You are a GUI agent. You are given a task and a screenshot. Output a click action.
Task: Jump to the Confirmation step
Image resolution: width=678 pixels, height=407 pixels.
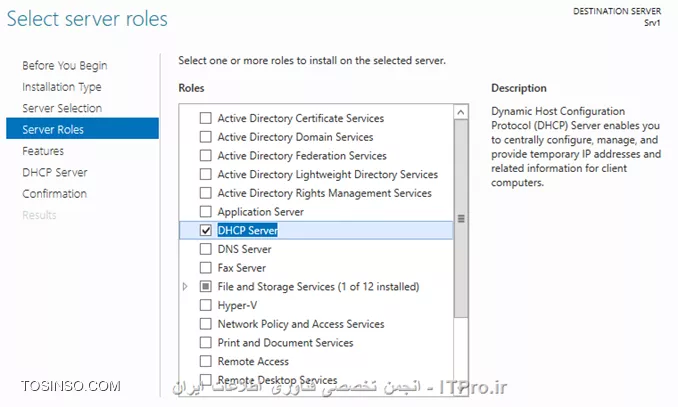point(54,194)
